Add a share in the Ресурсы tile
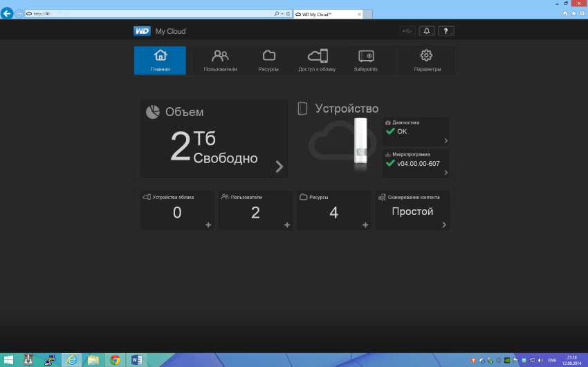 point(365,225)
